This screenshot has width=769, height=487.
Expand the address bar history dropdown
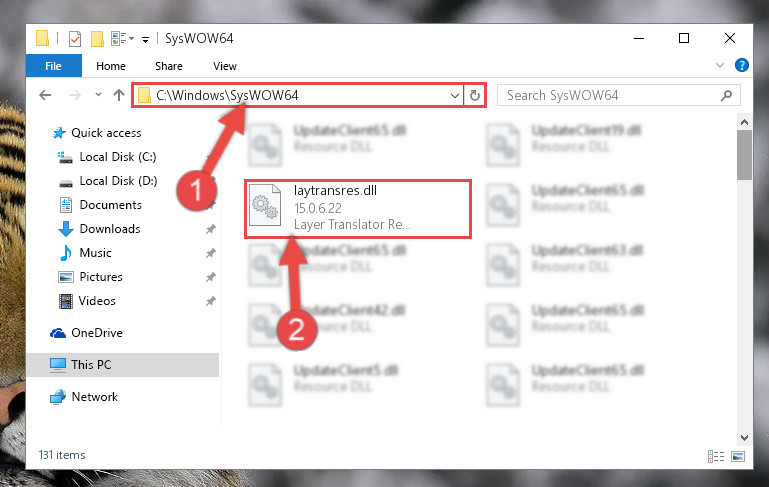tap(455, 95)
